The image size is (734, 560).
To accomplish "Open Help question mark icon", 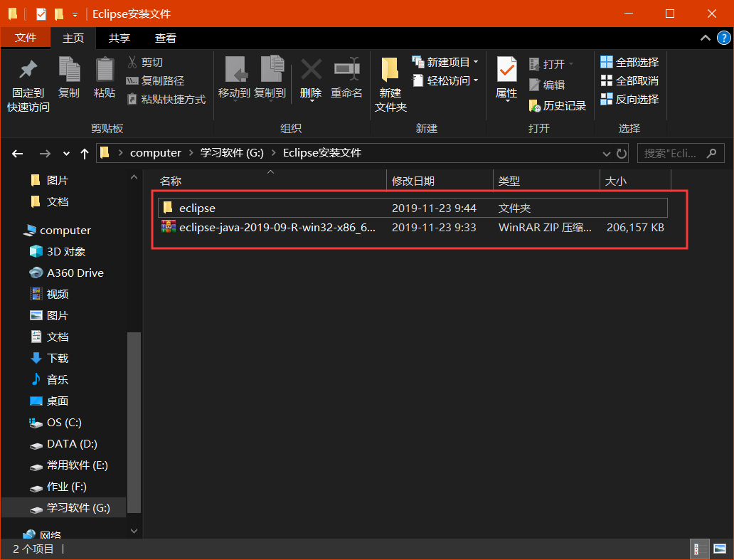I will coord(724,38).
